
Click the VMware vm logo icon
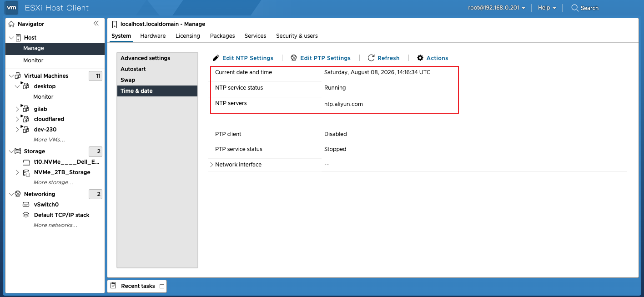11,8
